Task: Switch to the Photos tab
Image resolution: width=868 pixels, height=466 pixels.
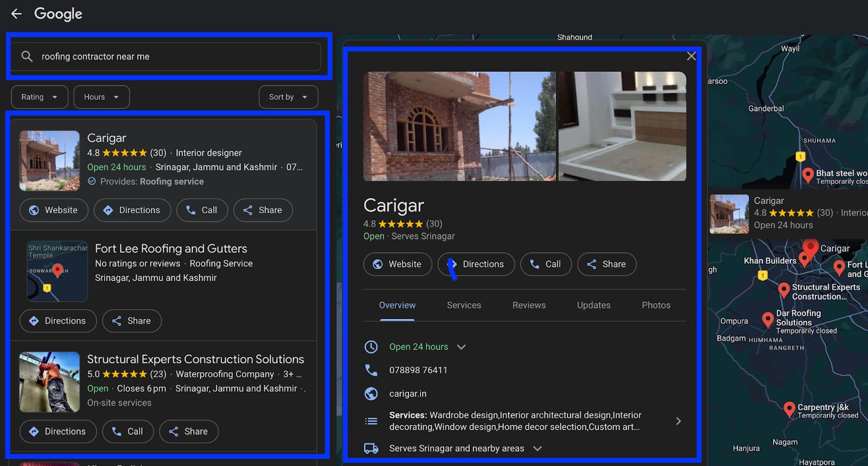Action: tap(656, 305)
